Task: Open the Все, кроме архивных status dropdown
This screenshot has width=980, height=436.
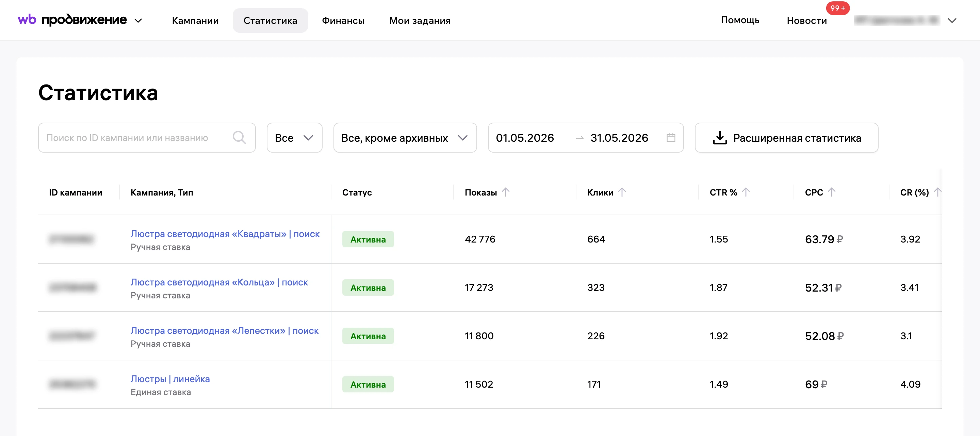Action: 405,138
